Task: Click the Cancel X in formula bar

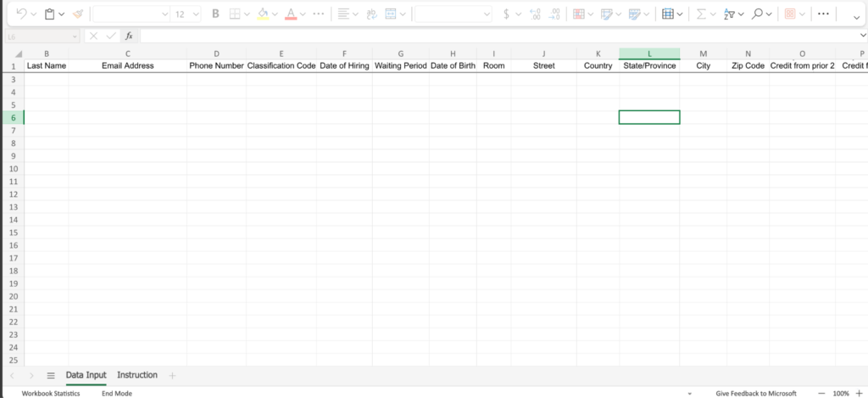Action: click(x=93, y=36)
